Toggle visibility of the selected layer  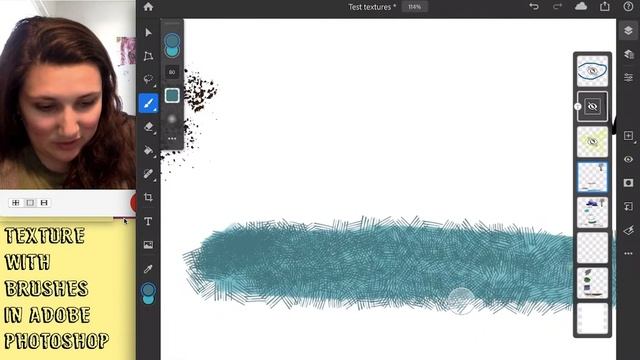628,159
